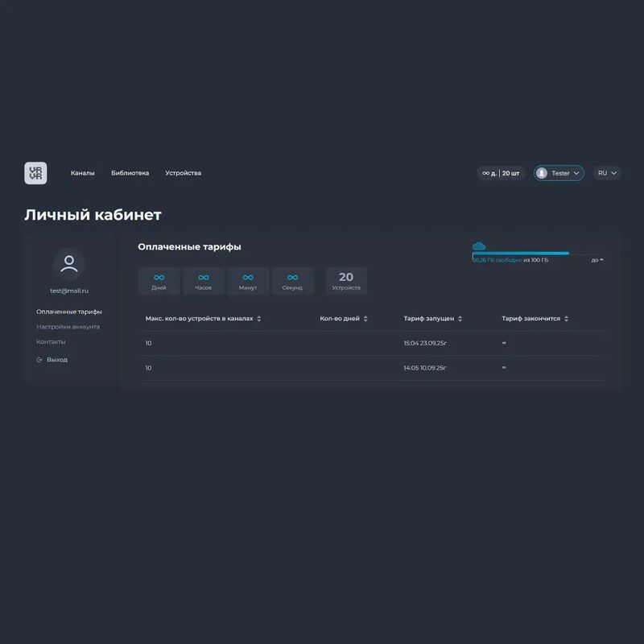Screen dimensions: 644x644
Task: Sort by Тариф закончится column arrows
Action: pos(567,319)
